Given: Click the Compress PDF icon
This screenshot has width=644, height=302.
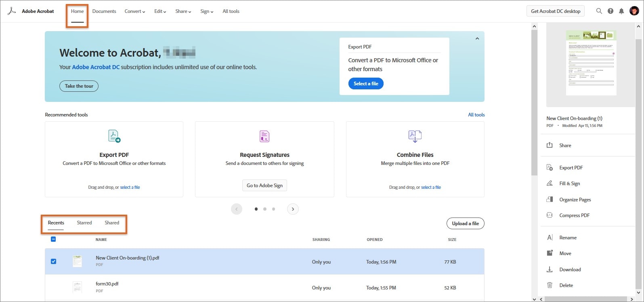Looking at the screenshot, I should point(550,215).
